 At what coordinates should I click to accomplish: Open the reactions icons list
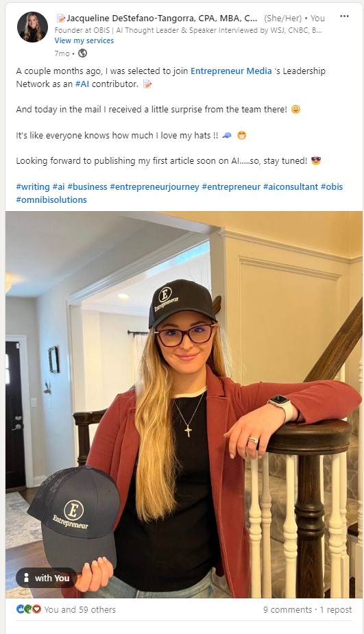coord(29,609)
